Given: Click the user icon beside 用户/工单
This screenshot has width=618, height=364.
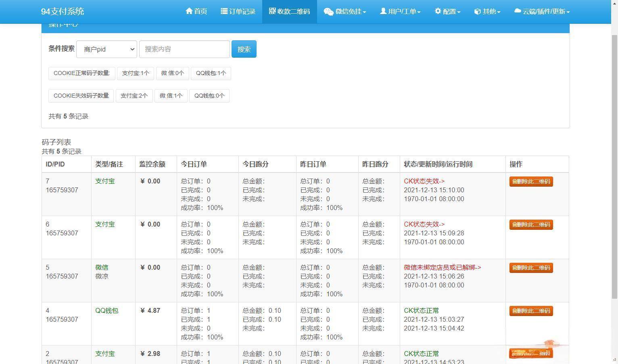Looking at the screenshot, I should click(x=383, y=11).
